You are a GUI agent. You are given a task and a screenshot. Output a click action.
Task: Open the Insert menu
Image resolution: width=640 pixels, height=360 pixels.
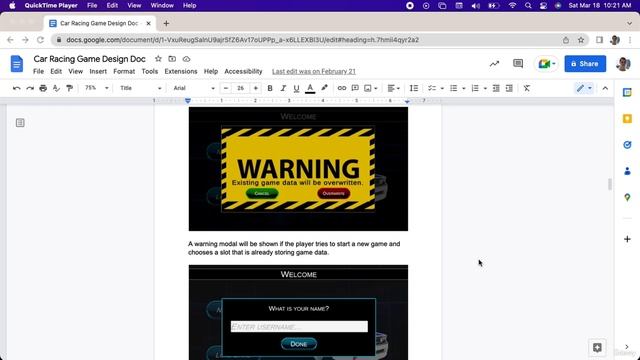(98, 71)
